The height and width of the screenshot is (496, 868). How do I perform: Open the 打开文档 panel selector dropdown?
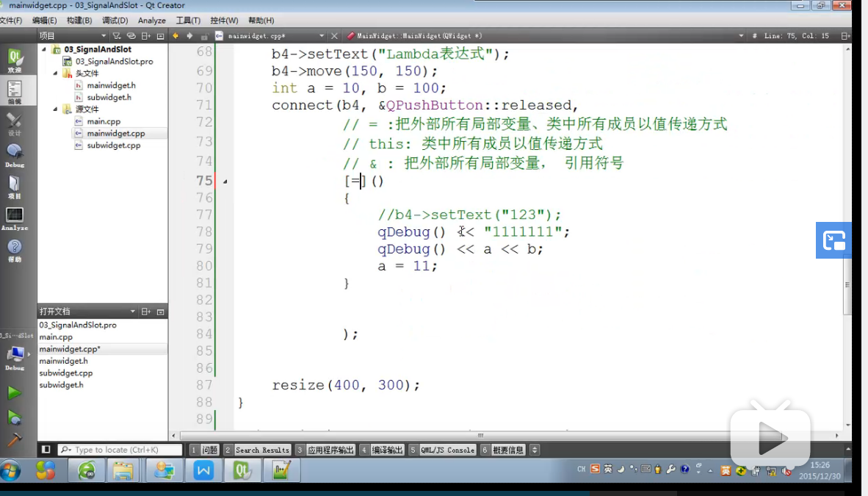click(87, 312)
